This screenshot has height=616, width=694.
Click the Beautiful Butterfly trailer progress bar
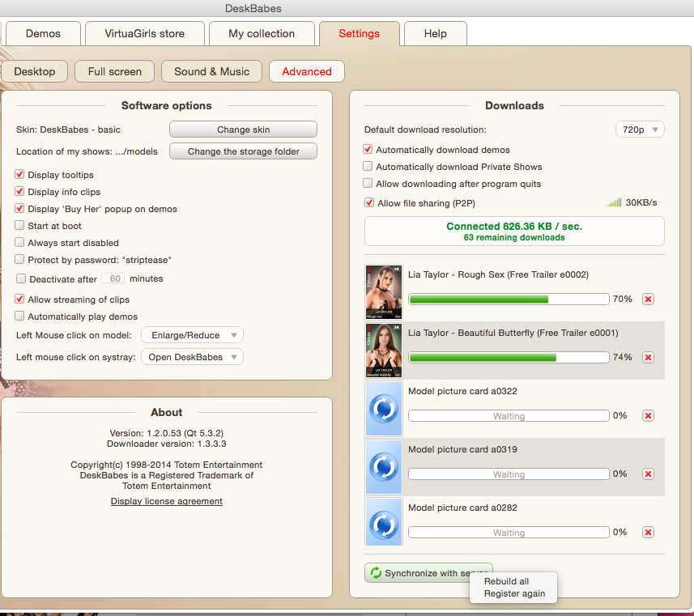[509, 358]
